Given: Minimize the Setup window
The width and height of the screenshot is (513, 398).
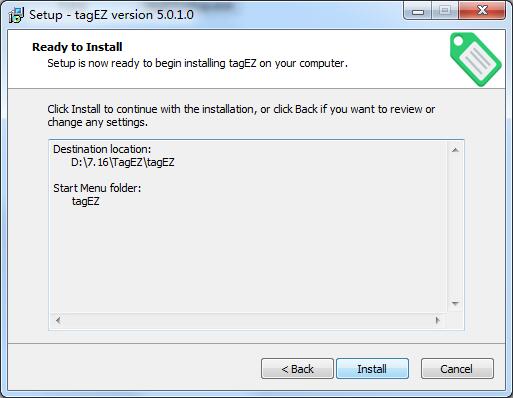Looking at the screenshot, I should 418,12.
